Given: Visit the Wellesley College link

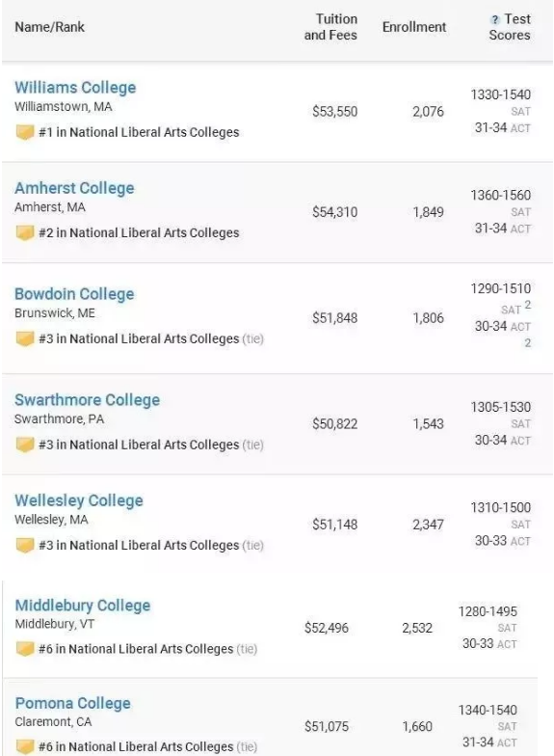Looking at the screenshot, I should [79, 500].
